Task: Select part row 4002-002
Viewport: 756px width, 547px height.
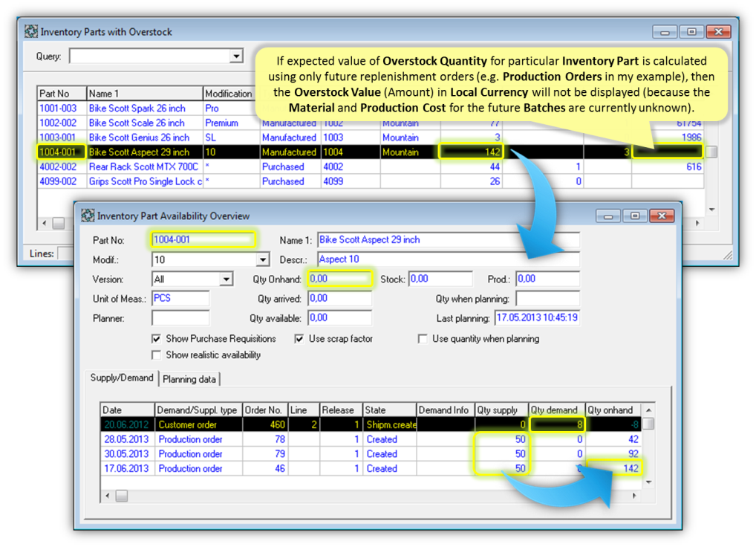Action: pos(371,167)
